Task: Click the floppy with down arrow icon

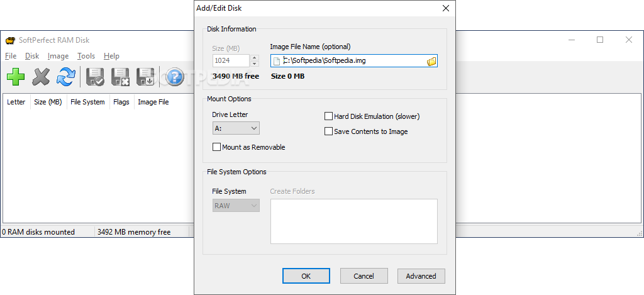Action: (x=146, y=77)
